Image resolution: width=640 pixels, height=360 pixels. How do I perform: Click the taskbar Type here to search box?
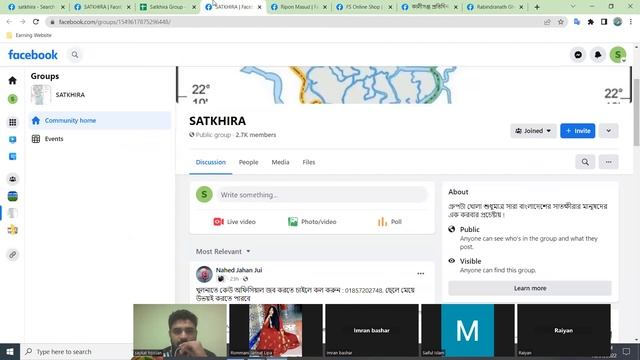tap(78, 351)
